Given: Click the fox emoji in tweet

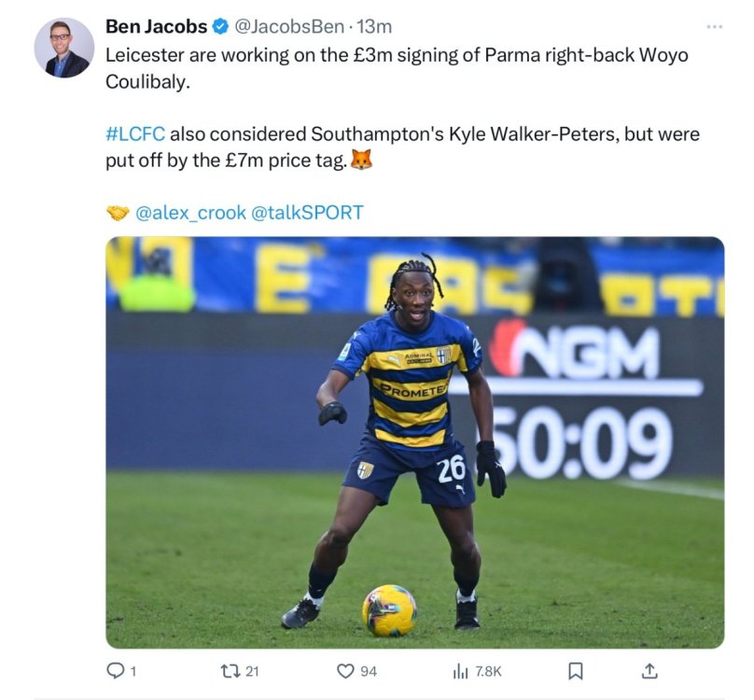Looking at the screenshot, I should [361, 161].
